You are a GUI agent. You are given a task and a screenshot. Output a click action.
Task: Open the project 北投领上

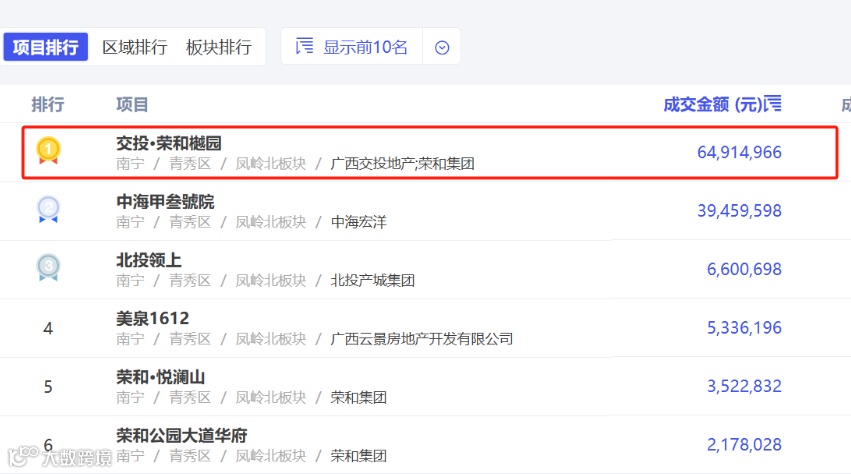click(149, 260)
